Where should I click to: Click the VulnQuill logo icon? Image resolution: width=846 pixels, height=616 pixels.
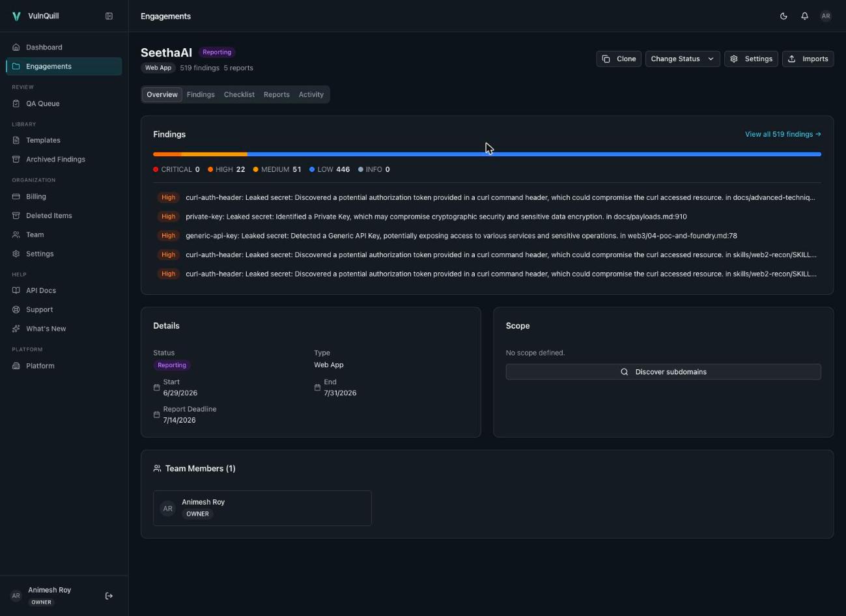16,16
